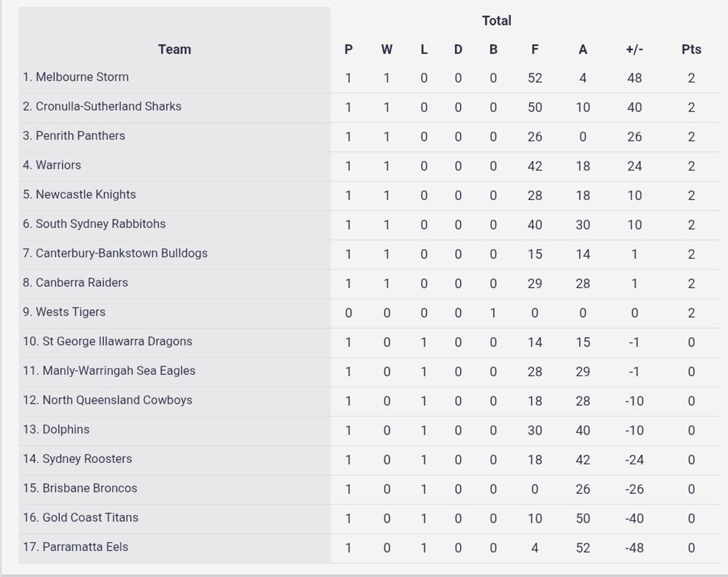The image size is (728, 577).
Task: Click the Team column header
Action: click(174, 49)
